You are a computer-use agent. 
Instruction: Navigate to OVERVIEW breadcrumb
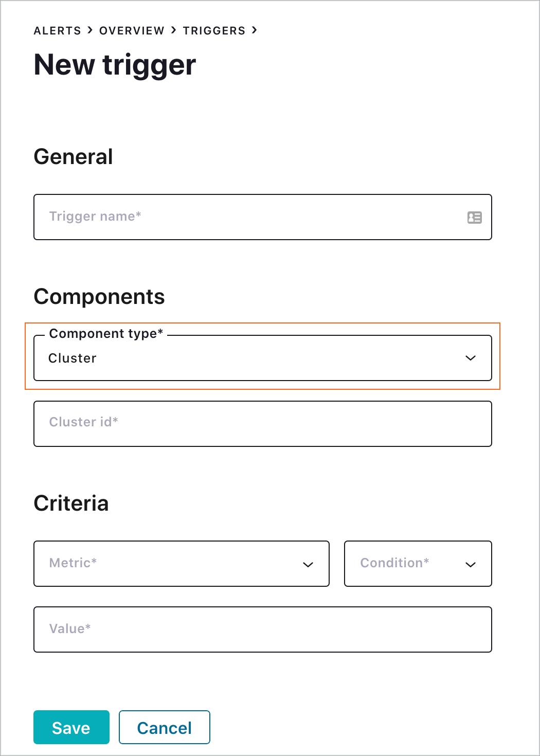click(x=132, y=31)
